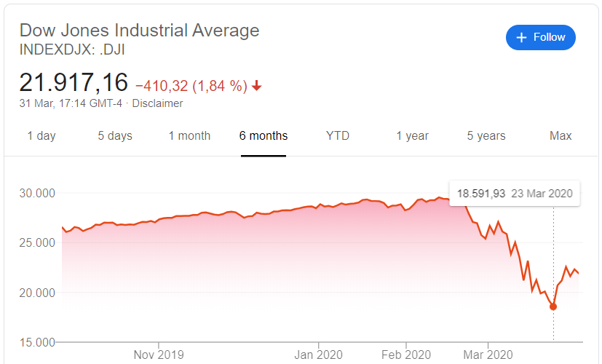Follow the Dow Jones index
This screenshot has width=602, height=364.
541,37
